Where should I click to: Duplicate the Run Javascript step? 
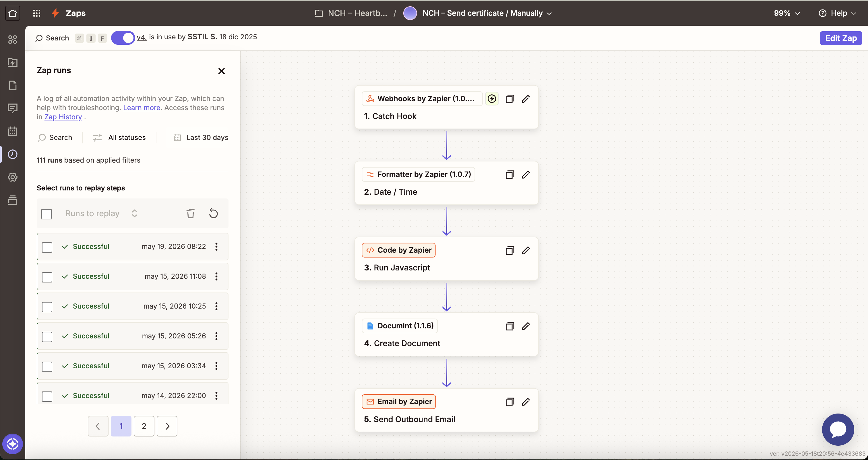(509, 250)
